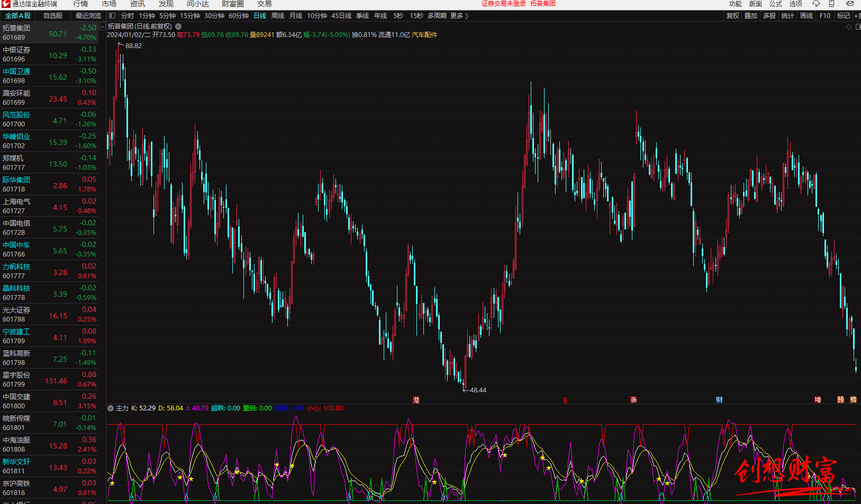Select 潞安环能 601699 row

49,97
